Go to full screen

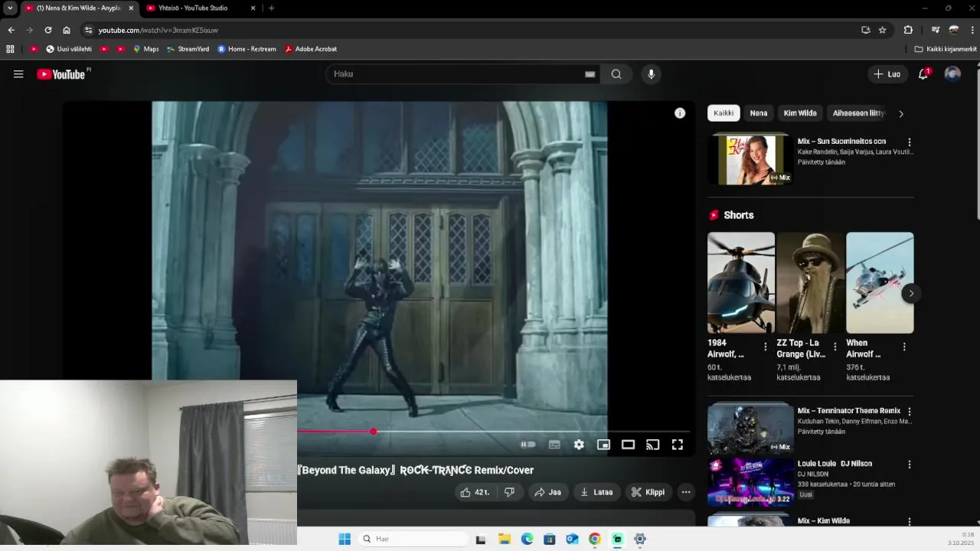(678, 445)
